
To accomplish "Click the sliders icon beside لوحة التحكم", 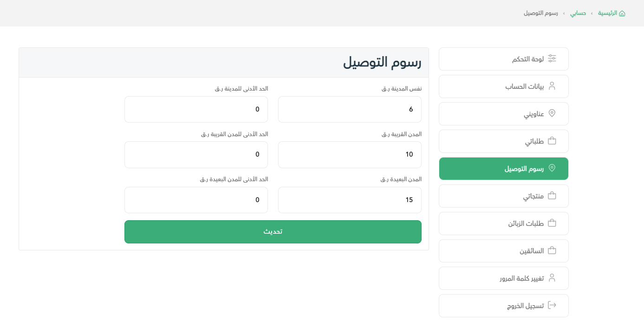I will tap(552, 59).
